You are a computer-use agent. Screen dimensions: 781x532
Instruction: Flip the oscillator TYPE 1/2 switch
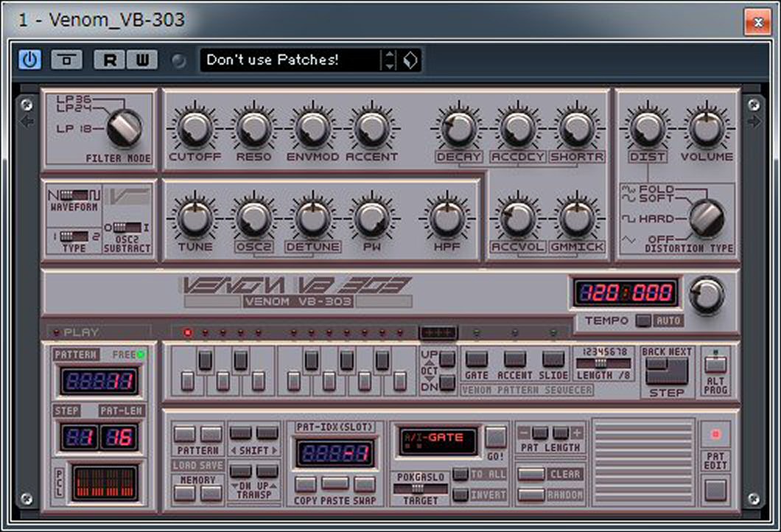click(x=74, y=236)
